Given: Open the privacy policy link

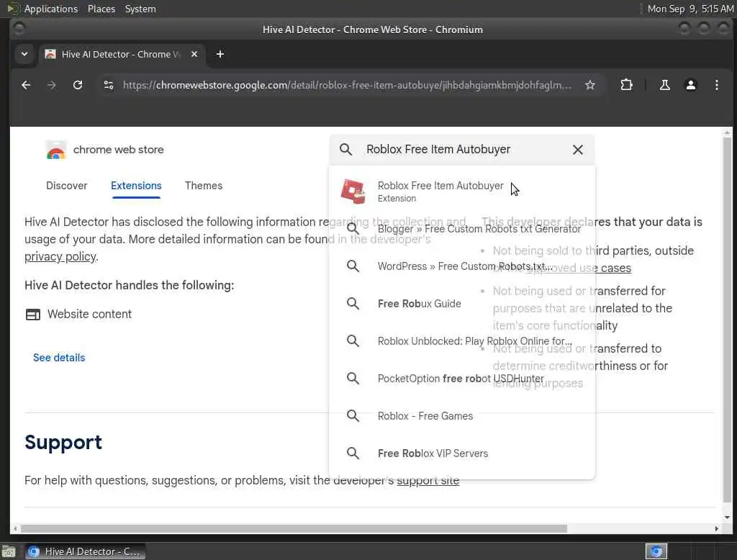Looking at the screenshot, I should (x=60, y=257).
